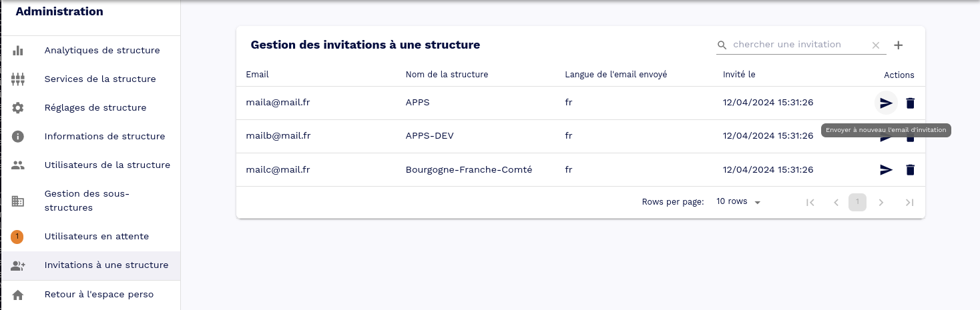The image size is (980, 310).
Task: Select page 1 button
Action: point(857,203)
